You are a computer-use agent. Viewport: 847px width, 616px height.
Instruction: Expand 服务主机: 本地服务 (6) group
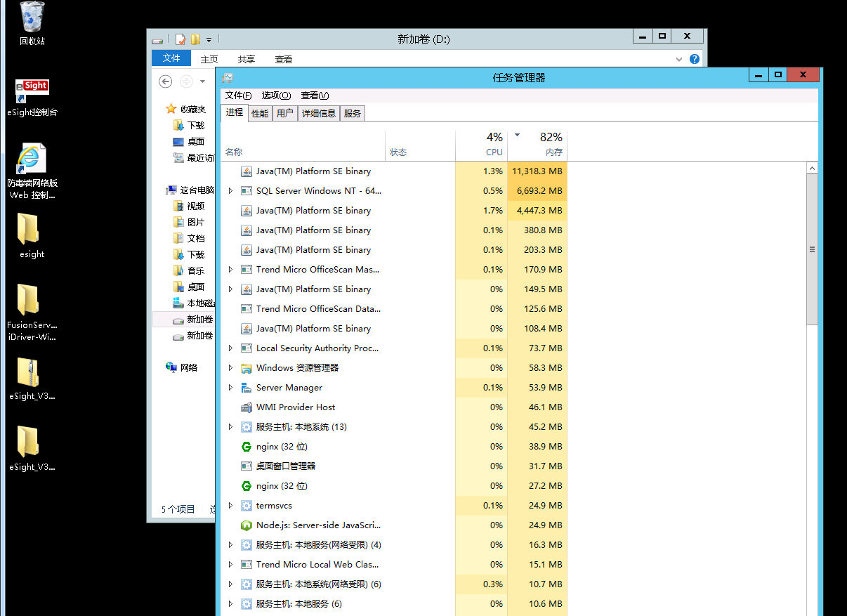pyautogui.click(x=230, y=604)
